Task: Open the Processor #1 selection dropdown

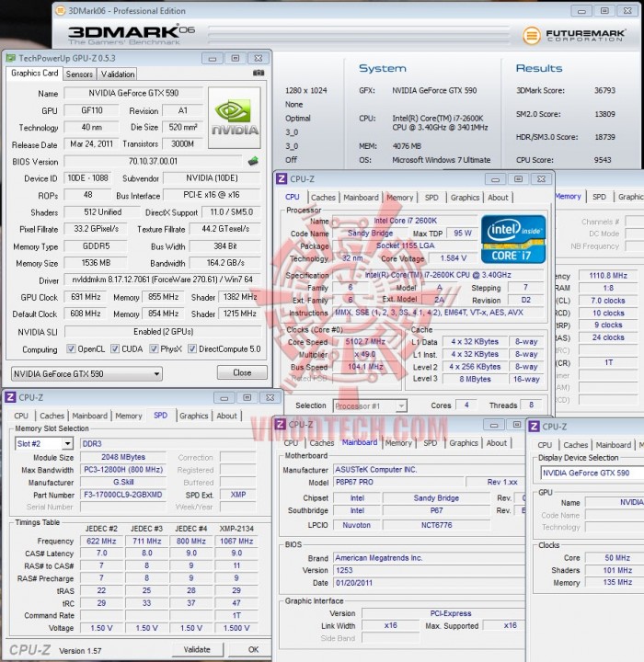Action: 370,405
